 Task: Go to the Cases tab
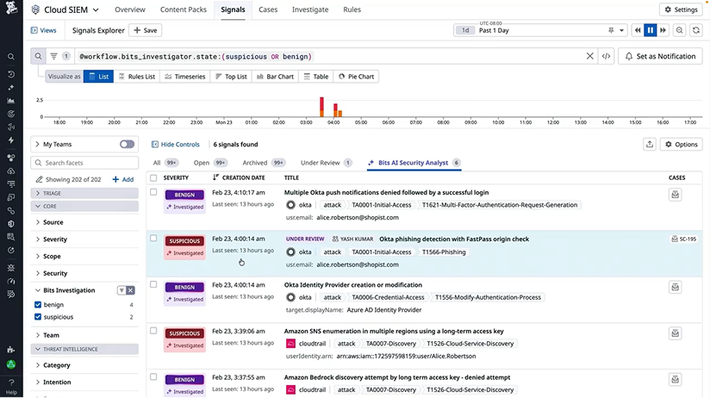tap(268, 10)
